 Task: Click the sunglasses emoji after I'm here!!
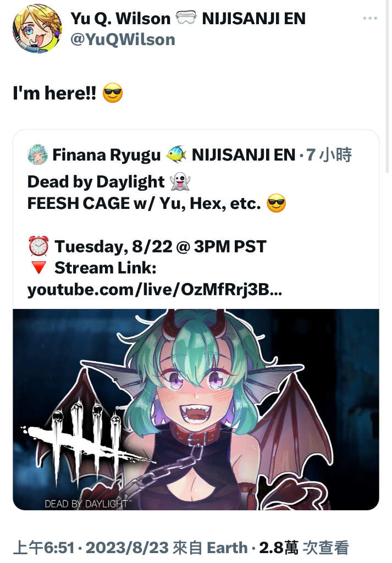[x=113, y=93]
